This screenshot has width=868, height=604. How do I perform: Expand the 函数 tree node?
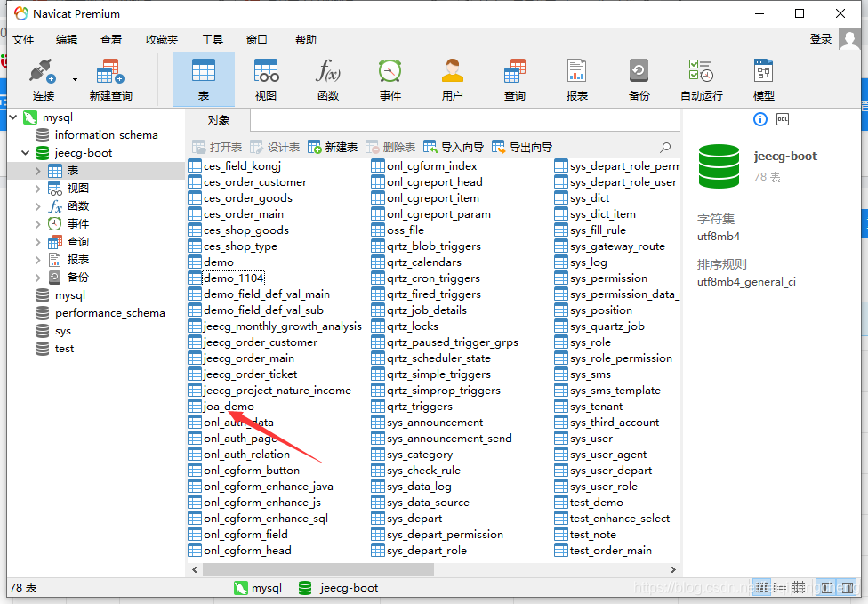(37, 206)
